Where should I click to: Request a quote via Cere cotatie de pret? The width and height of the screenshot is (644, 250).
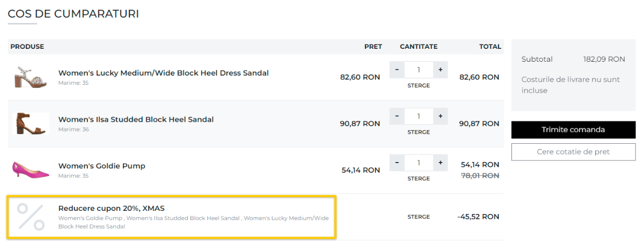pos(573,152)
